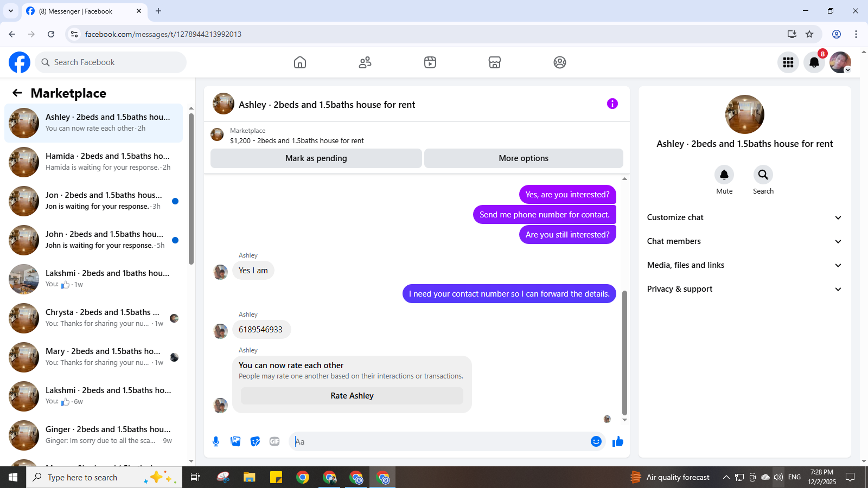
Task: Expand Media, files and links section
Action: tap(744, 265)
